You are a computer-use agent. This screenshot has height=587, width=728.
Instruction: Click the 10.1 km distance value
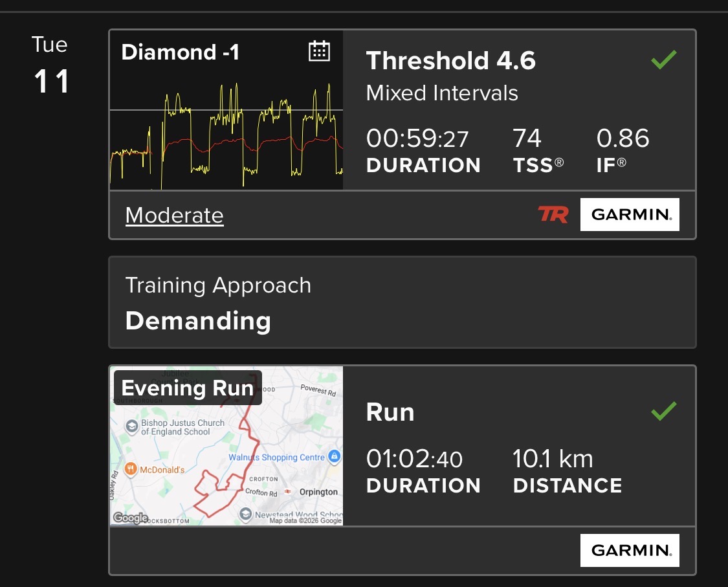pos(553,459)
